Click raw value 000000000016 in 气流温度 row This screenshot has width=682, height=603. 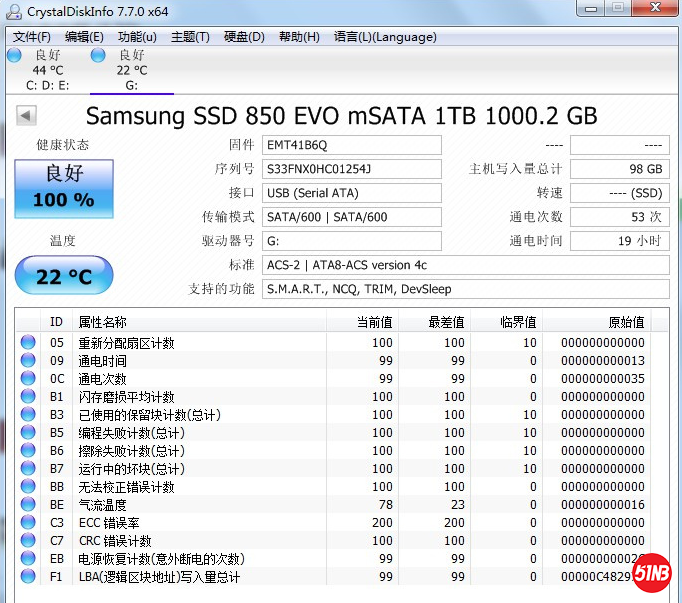point(602,505)
